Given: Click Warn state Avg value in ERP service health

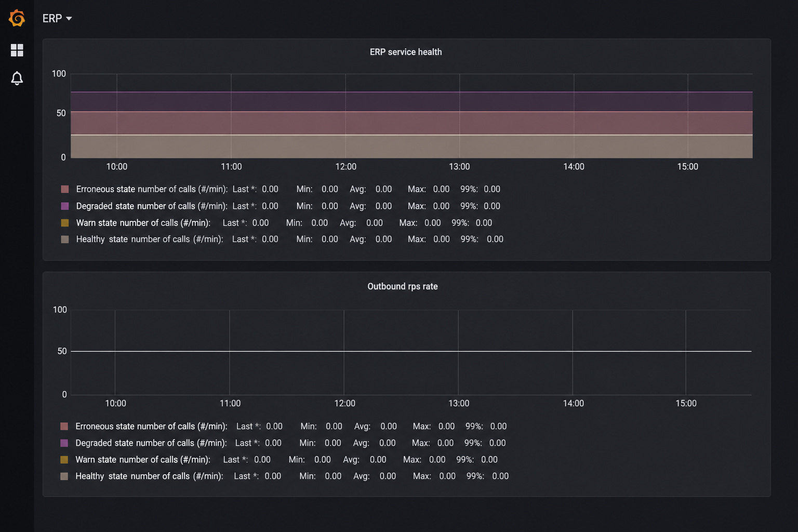Looking at the screenshot, I should 375,223.
